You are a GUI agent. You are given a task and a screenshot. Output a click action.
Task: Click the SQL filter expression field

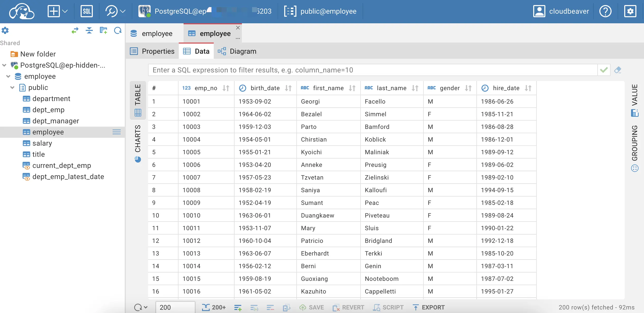click(x=372, y=70)
